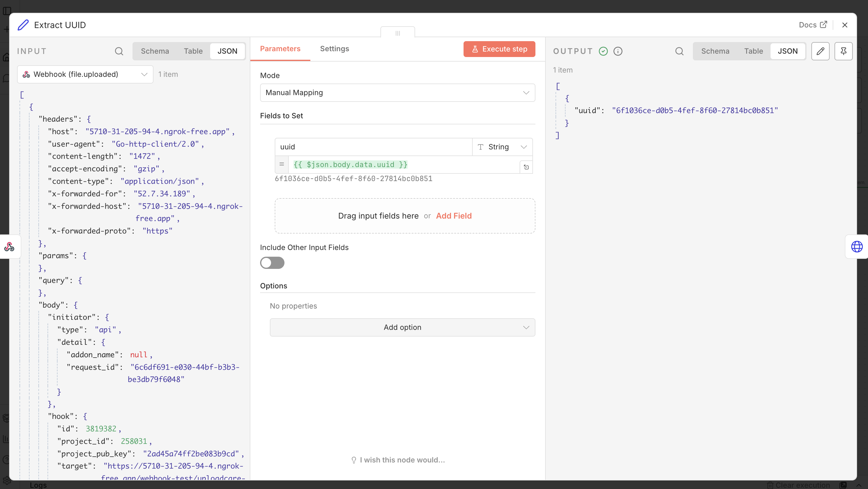Click the "content-type" value application/json

160,181
